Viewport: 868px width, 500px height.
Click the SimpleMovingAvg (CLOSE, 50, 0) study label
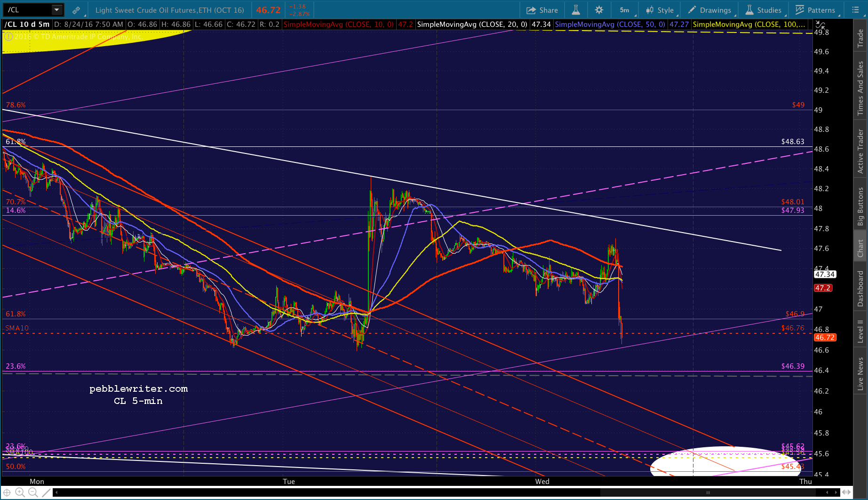point(610,24)
